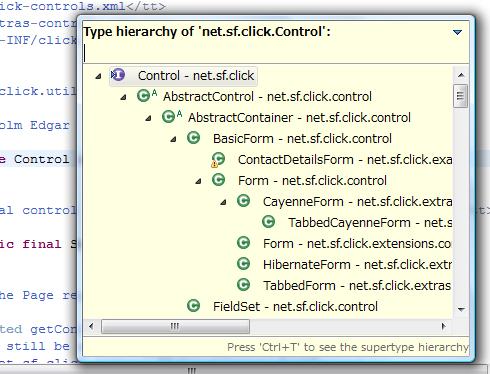Image resolution: width=490 pixels, height=374 pixels.
Task: Select Form - net.sf.click.control entry
Action: (312, 181)
